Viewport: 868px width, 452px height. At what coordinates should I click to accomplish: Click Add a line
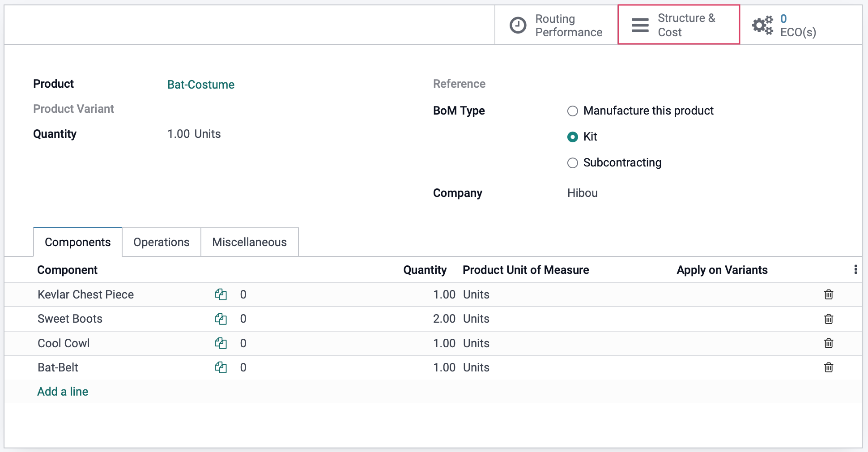pyautogui.click(x=63, y=392)
